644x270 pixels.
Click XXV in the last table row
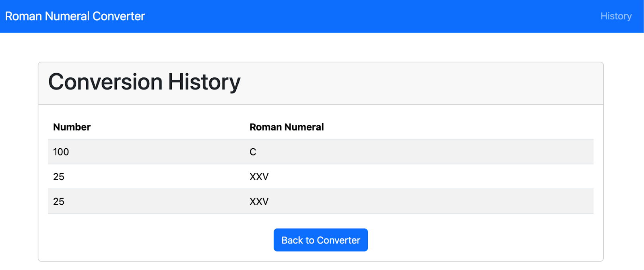[x=259, y=201]
